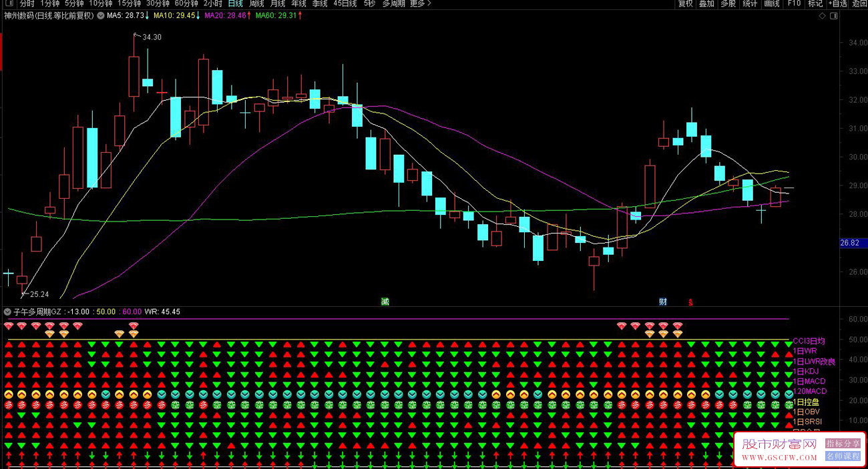
Task: Click the 标记 mark button
Action: [815, 3]
